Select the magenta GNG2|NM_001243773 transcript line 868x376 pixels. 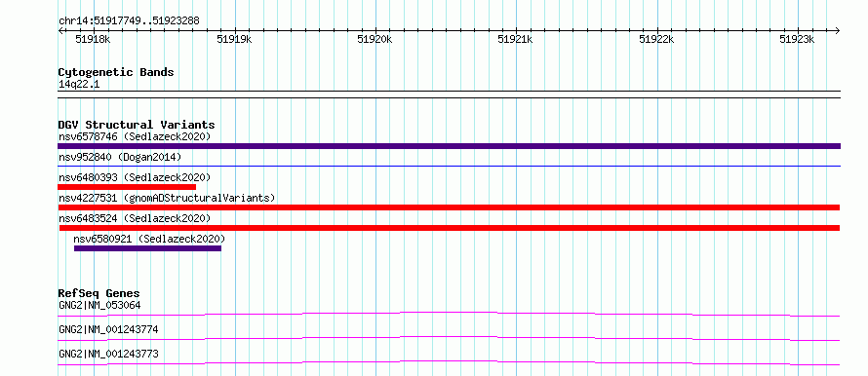(449, 362)
